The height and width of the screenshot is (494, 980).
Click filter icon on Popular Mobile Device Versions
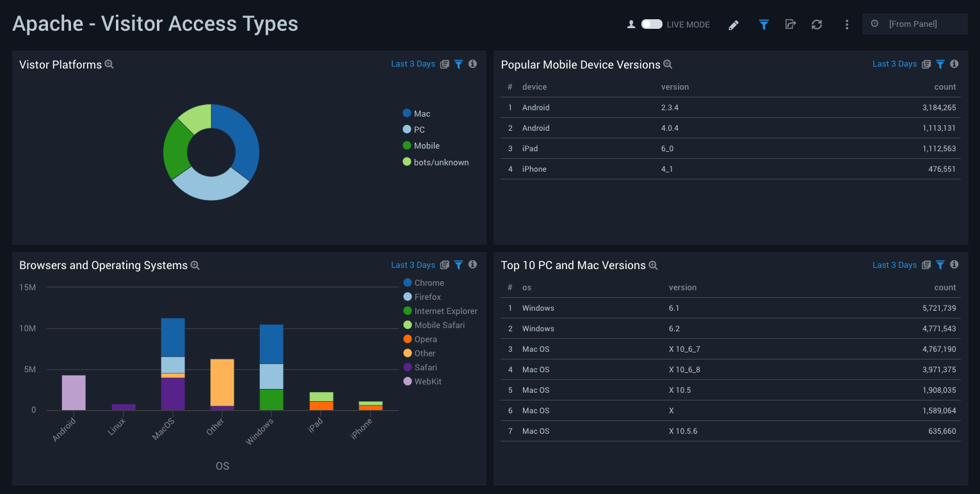tap(940, 64)
